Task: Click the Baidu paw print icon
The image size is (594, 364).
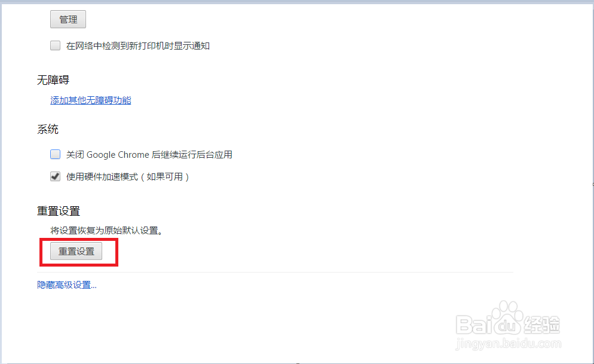Action: click(507, 317)
